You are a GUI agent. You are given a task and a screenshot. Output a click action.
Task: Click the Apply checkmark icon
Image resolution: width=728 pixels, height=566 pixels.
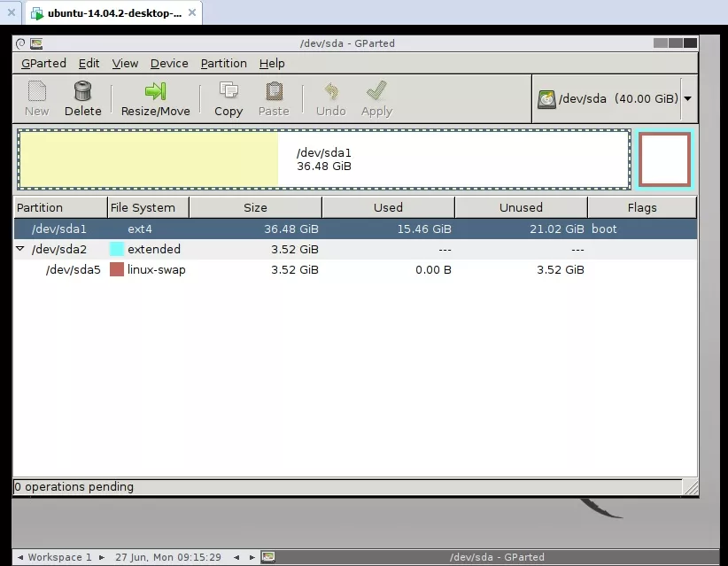point(376,90)
